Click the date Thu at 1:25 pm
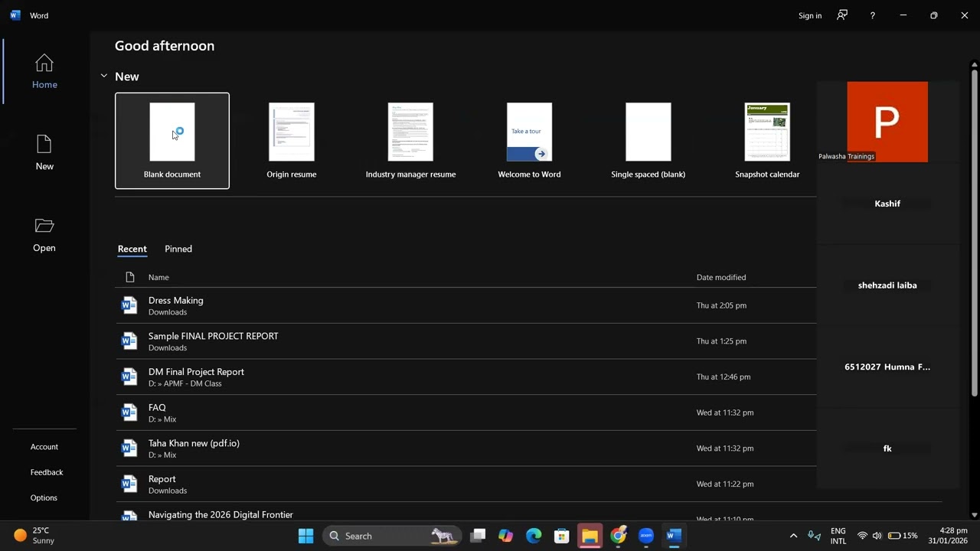Viewport: 980px width, 551px height. click(721, 341)
